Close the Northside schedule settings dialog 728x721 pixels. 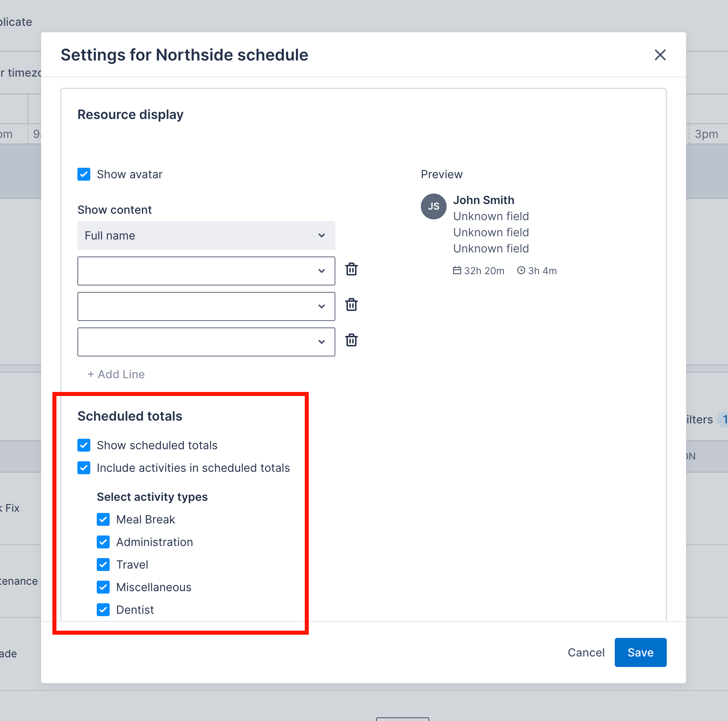point(660,55)
